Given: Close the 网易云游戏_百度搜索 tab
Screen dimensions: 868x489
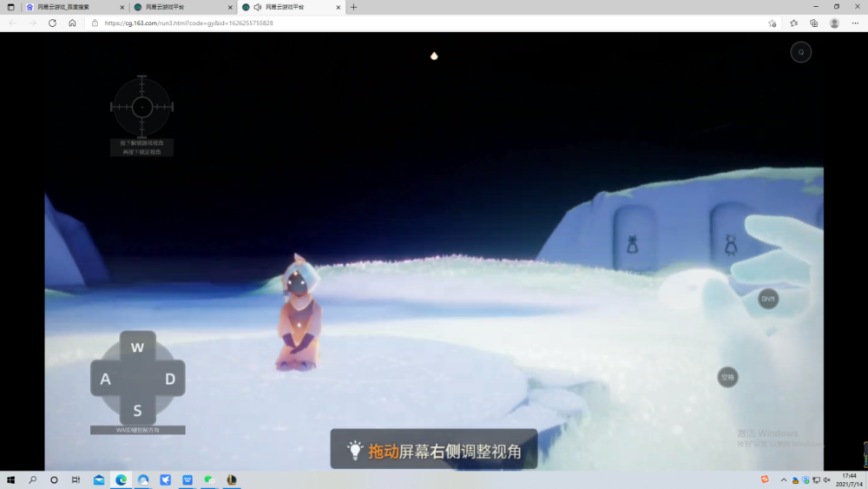Looking at the screenshot, I should (122, 7).
